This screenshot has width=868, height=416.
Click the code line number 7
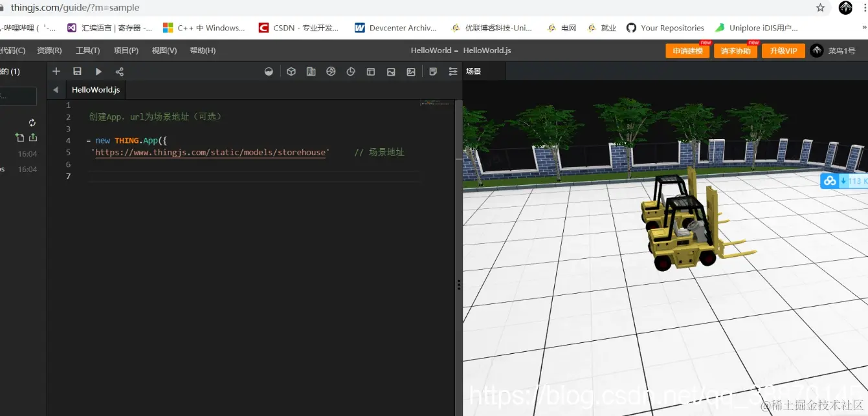pyautogui.click(x=68, y=176)
